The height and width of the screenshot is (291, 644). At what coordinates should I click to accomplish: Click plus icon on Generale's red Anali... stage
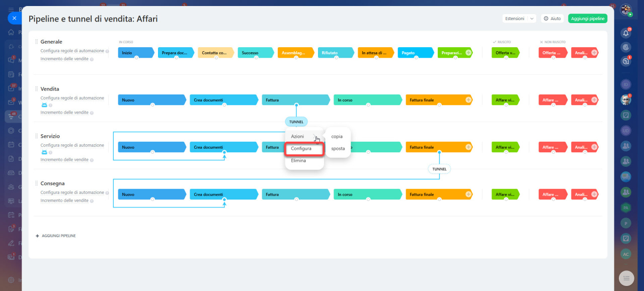(594, 52)
